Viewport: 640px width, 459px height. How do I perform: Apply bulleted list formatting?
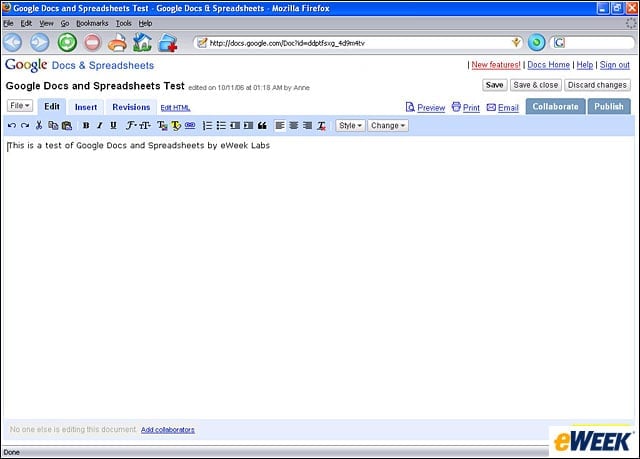(x=221, y=126)
